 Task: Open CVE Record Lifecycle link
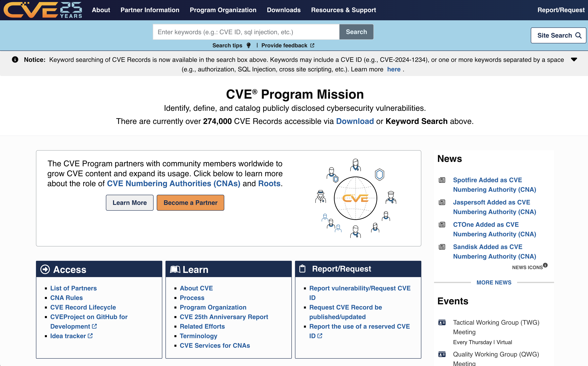[x=83, y=307]
